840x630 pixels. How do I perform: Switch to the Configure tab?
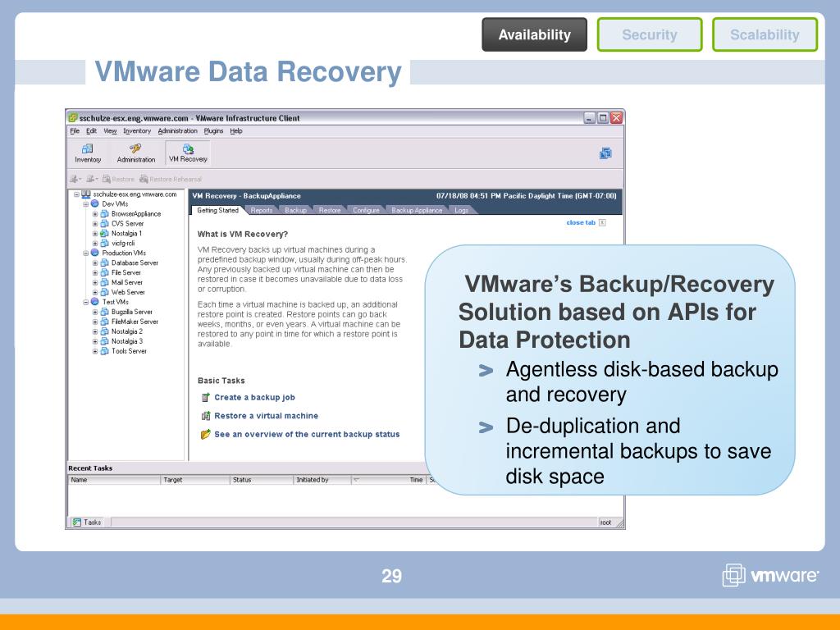[366, 210]
